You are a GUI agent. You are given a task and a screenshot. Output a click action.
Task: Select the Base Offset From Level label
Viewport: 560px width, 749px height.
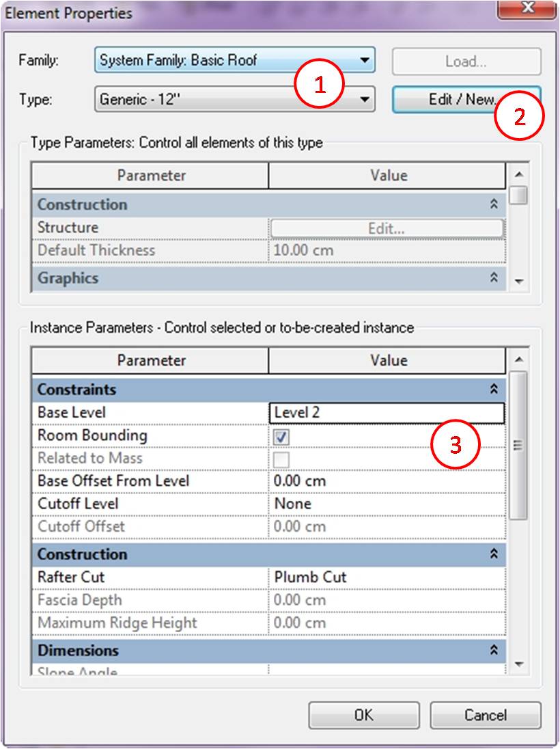coord(113,481)
